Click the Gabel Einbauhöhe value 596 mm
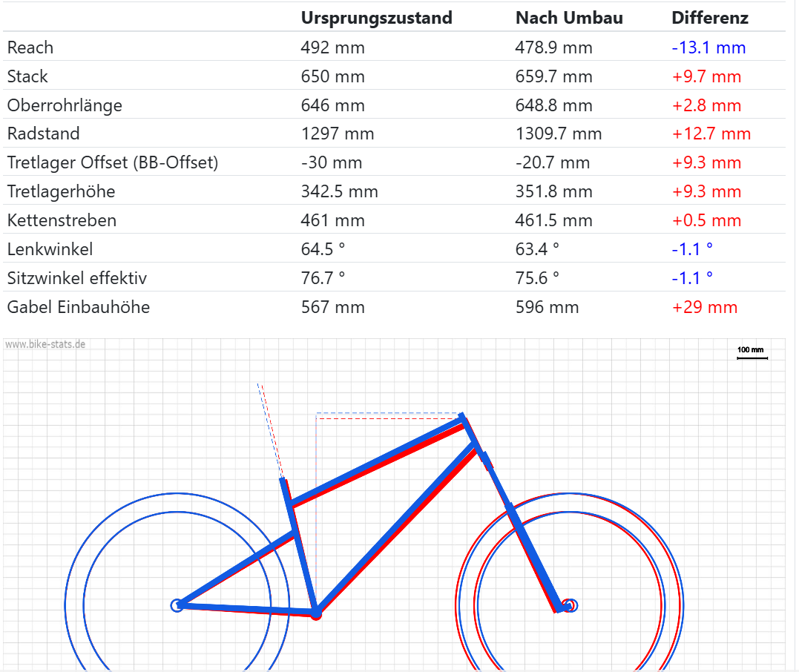The width and height of the screenshot is (799, 672). [547, 308]
